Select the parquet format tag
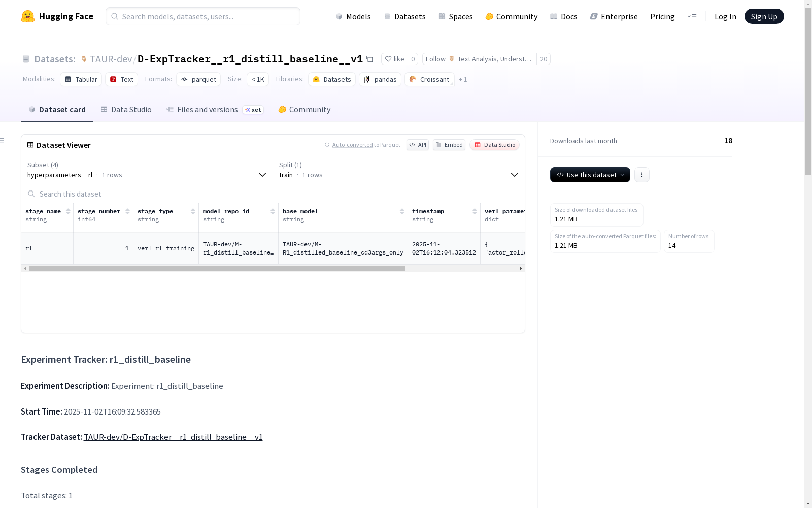 [x=198, y=79]
